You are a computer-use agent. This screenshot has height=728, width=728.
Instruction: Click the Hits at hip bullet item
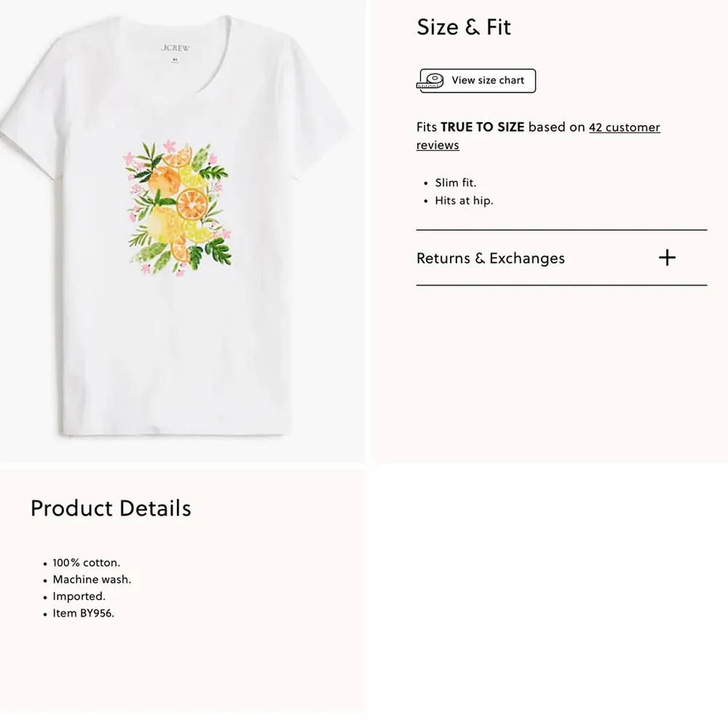(x=464, y=201)
